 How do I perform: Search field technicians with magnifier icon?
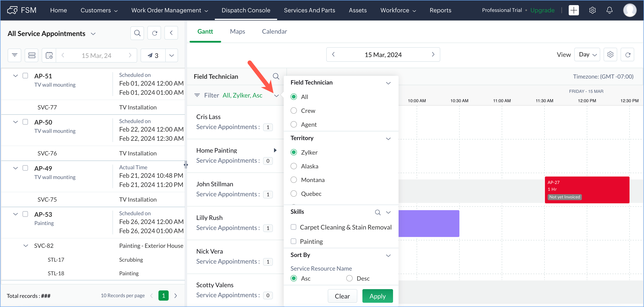tap(276, 76)
